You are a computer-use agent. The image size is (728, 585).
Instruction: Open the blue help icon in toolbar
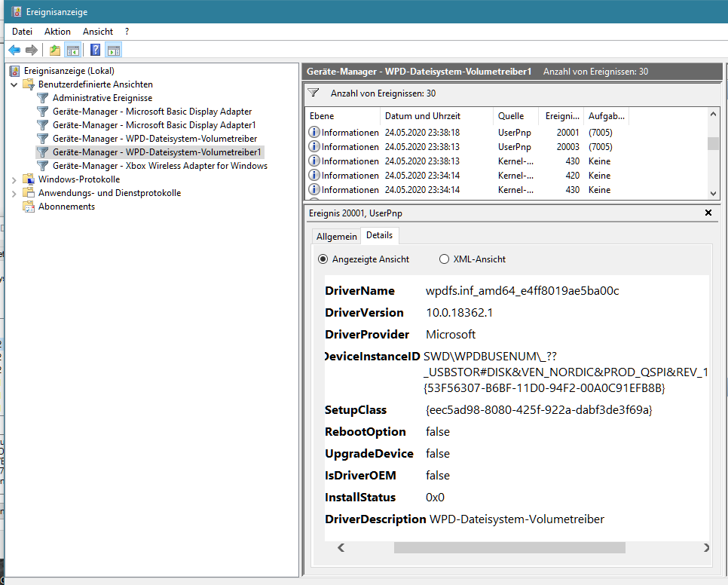(95, 51)
